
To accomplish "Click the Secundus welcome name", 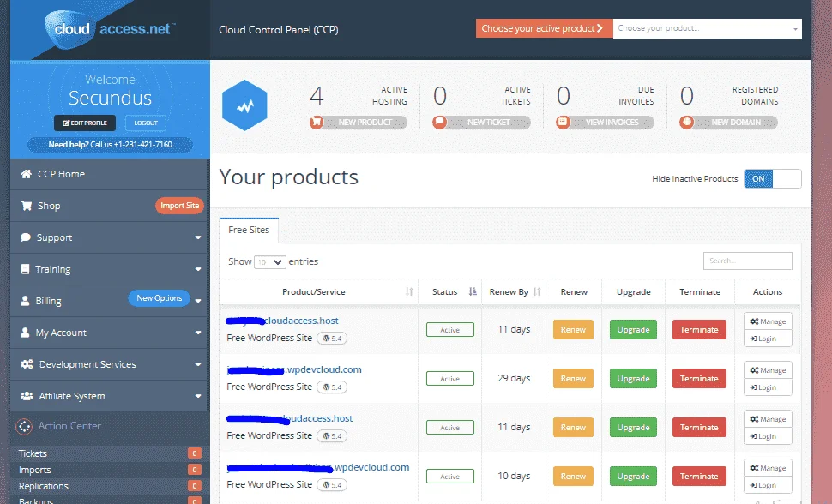I will click(110, 99).
